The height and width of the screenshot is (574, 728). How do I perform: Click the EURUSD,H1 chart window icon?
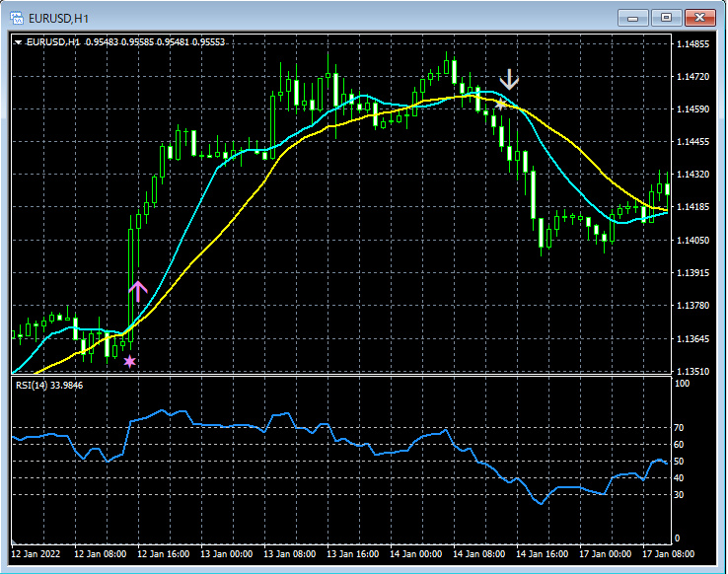tap(17, 18)
